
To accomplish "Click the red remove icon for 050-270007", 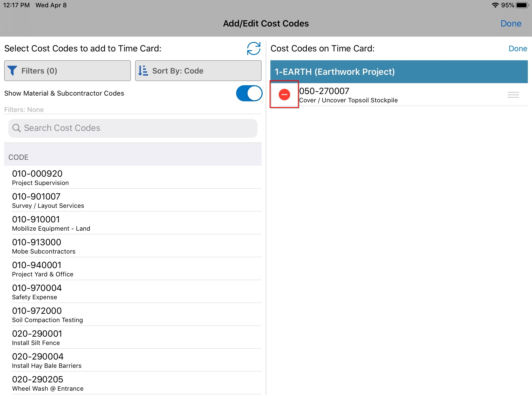I will (x=284, y=94).
